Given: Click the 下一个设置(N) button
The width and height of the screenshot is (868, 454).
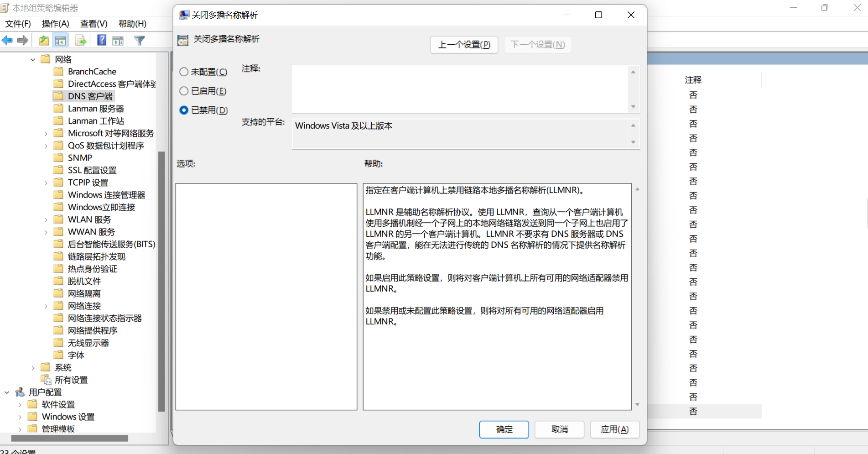Looking at the screenshot, I should 538,45.
